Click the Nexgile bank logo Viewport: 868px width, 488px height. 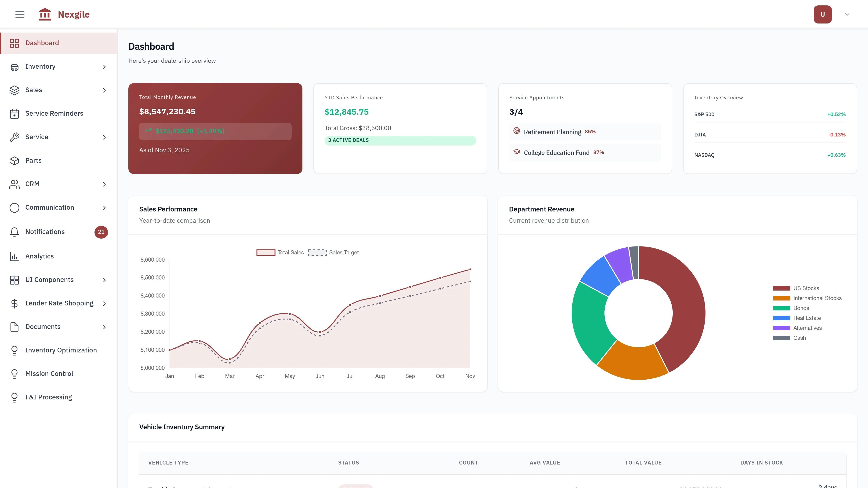coord(45,14)
